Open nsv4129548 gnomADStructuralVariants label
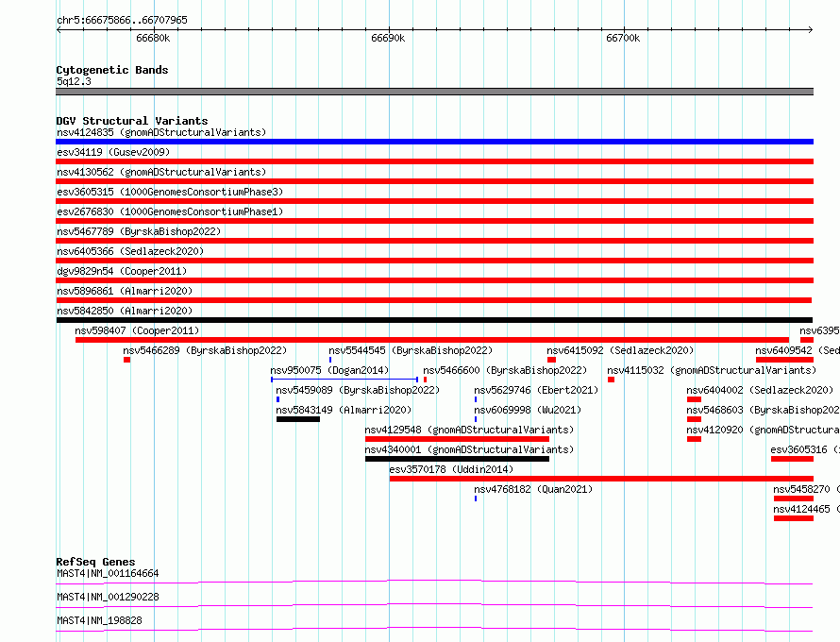The height and width of the screenshot is (642, 840). 469,430
